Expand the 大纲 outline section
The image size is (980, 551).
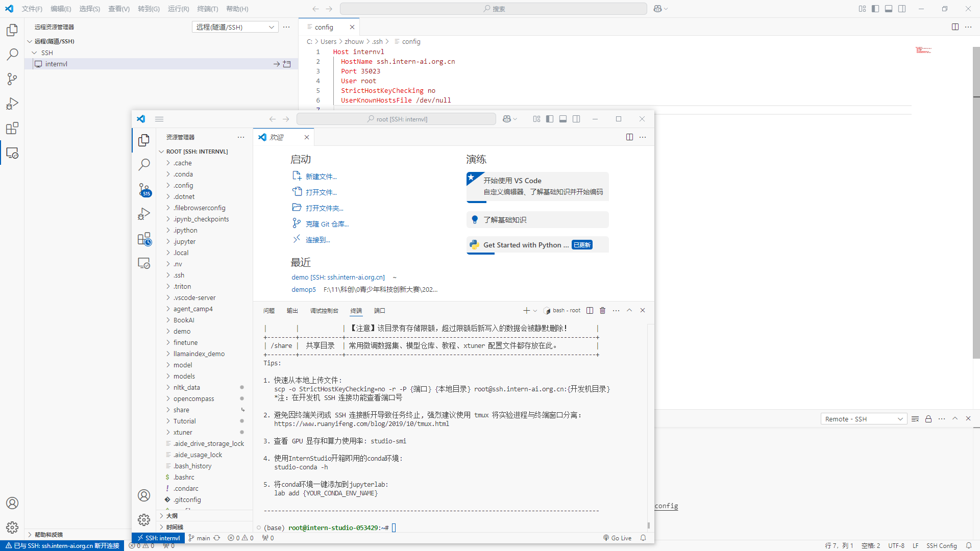pos(205,516)
